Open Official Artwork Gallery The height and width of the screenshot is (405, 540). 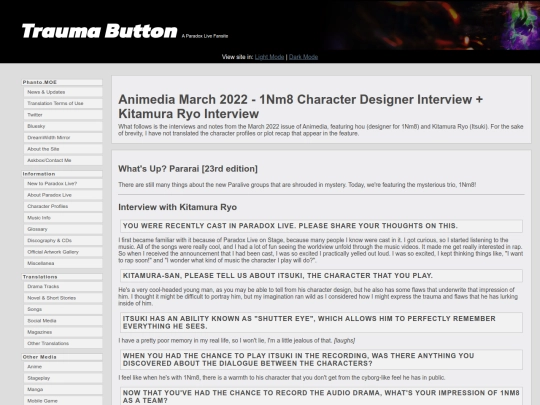click(63, 252)
